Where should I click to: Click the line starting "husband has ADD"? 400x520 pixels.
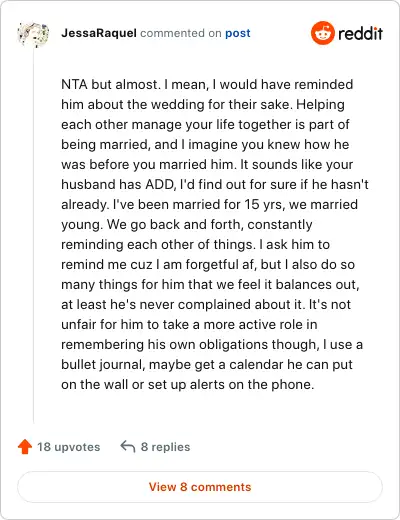coord(215,184)
